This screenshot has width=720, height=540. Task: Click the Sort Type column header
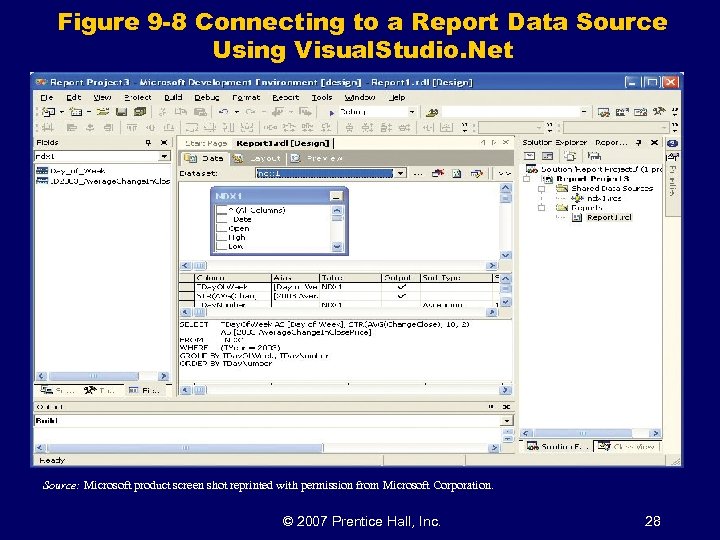coord(456,278)
